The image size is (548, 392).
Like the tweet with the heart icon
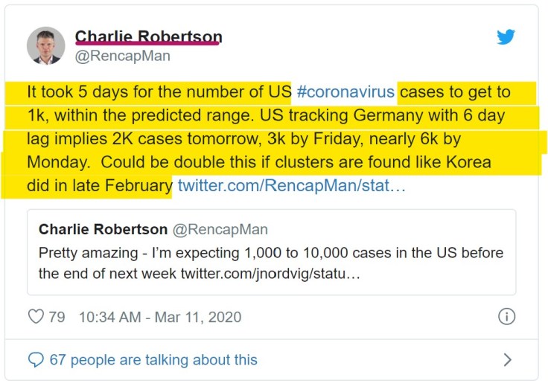tap(36, 317)
